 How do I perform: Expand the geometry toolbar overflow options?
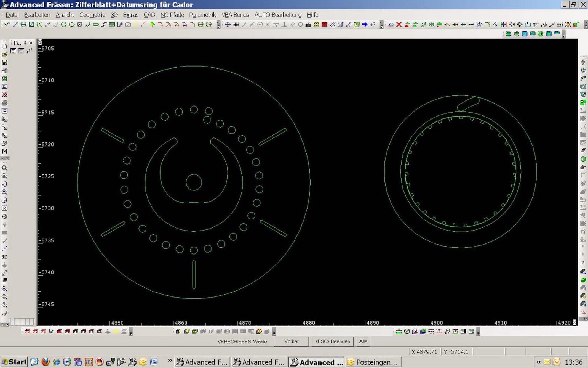218,25
